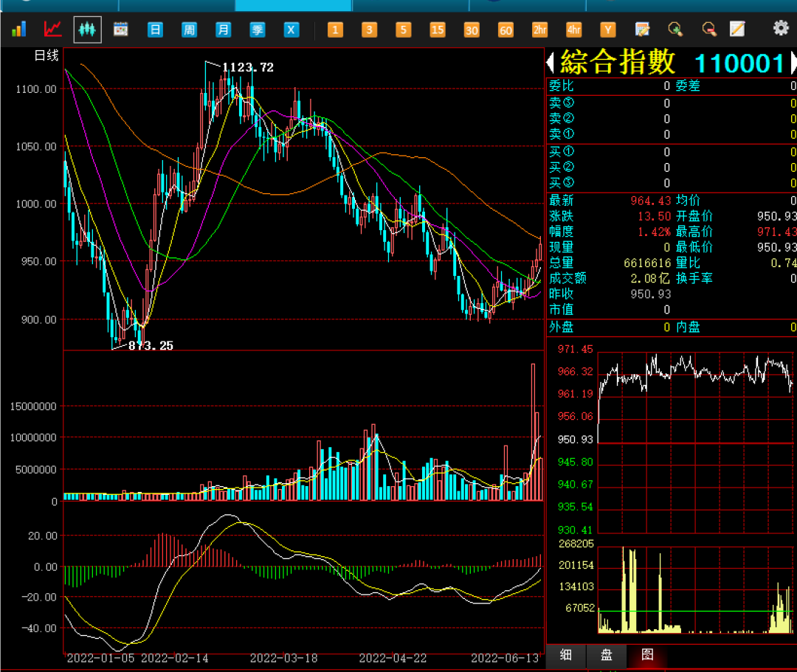Switch to quarterly (季) period
Screen dimensions: 797x672
[258, 30]
